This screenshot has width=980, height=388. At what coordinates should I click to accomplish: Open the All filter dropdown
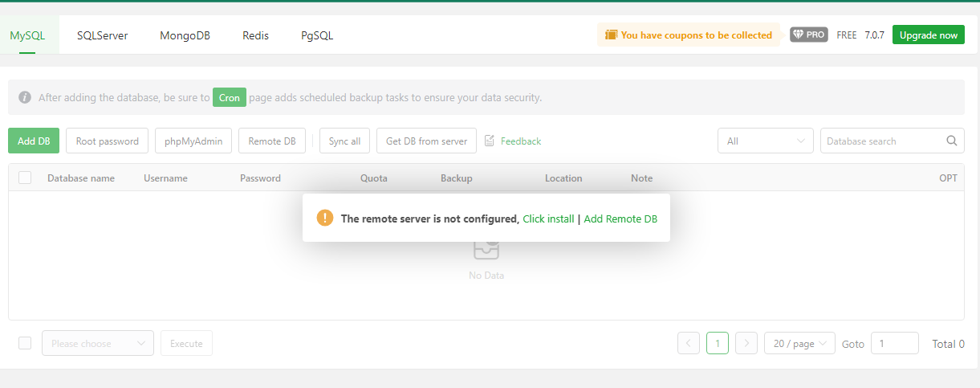click(765, 141)
